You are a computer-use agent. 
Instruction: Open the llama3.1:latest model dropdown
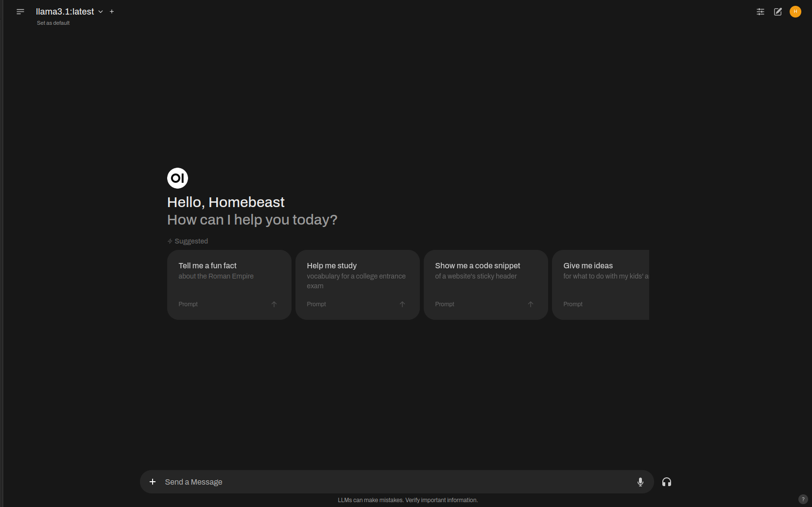(69, 11)
